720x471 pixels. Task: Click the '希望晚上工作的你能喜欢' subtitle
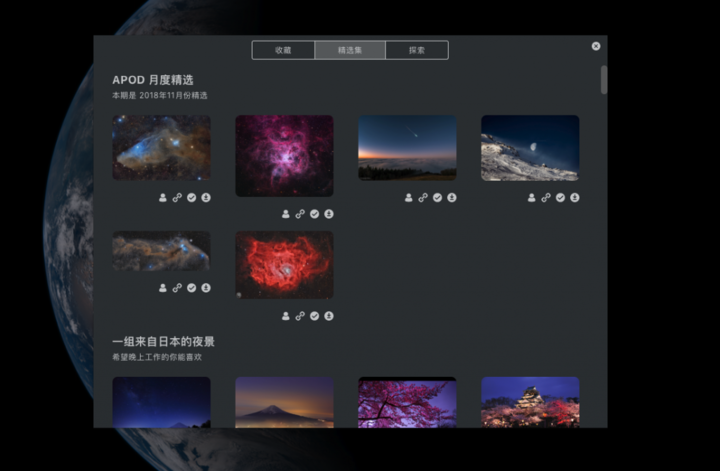pyautogui.click(x=157, y=357)
